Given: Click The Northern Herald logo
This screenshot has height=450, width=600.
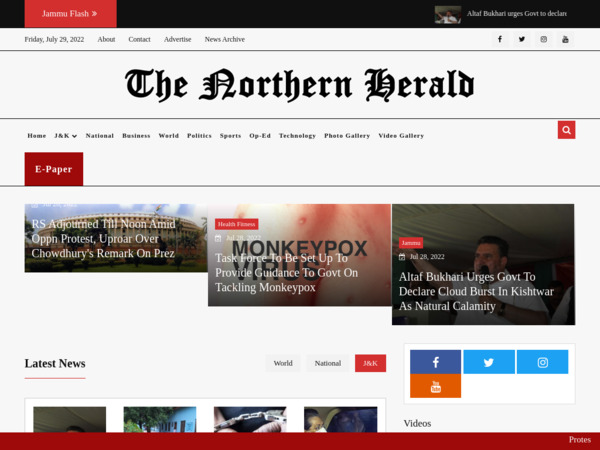Looking at the screenshot, I should click(300, 85).
